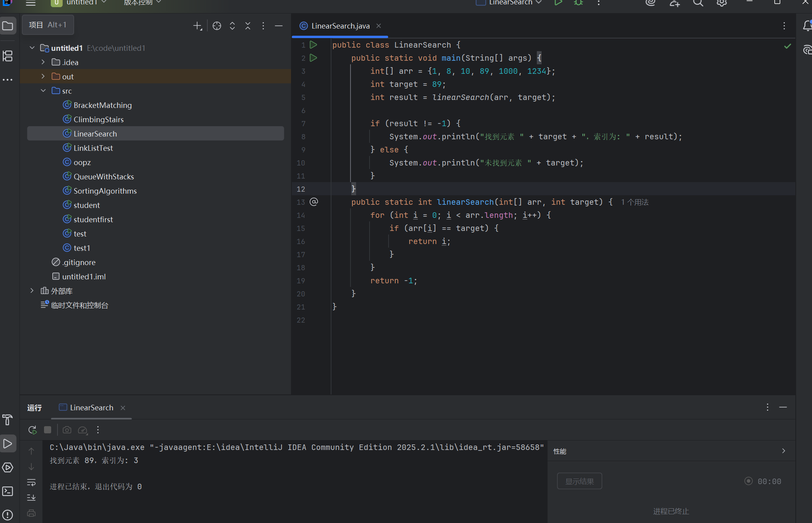Open IDE settings gear icon
This screenshot has height=523, width=812.
[x=722, y=3]
